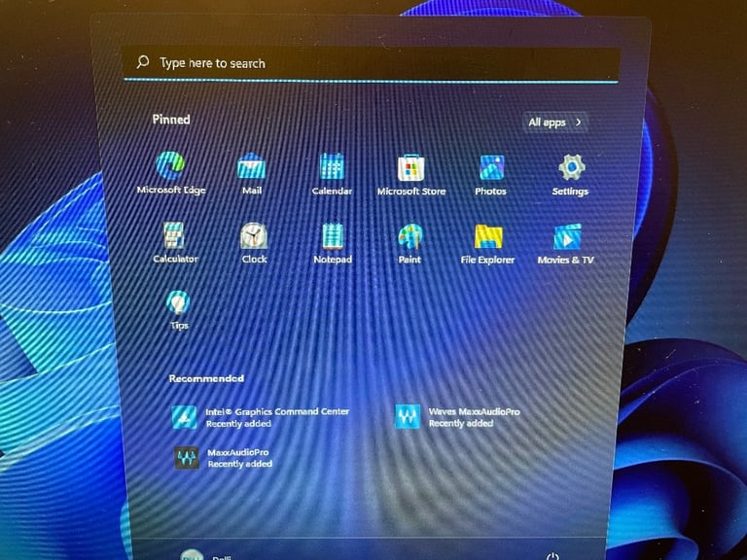Open the user account profile picture
This screenshot has height=560, width=747.
point(192,555)
